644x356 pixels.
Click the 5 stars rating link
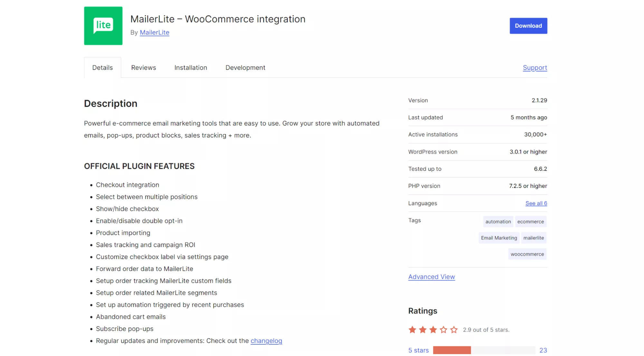pos(418,350)
